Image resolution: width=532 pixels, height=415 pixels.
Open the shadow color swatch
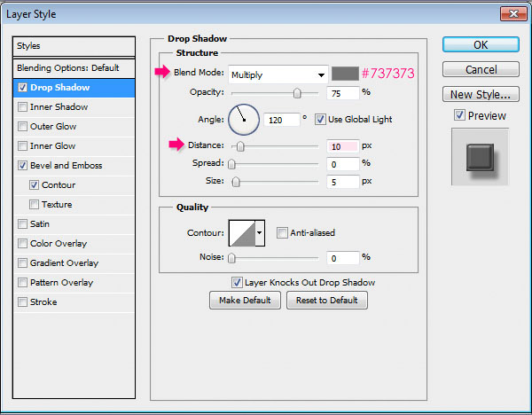click(x=345, y=74)
